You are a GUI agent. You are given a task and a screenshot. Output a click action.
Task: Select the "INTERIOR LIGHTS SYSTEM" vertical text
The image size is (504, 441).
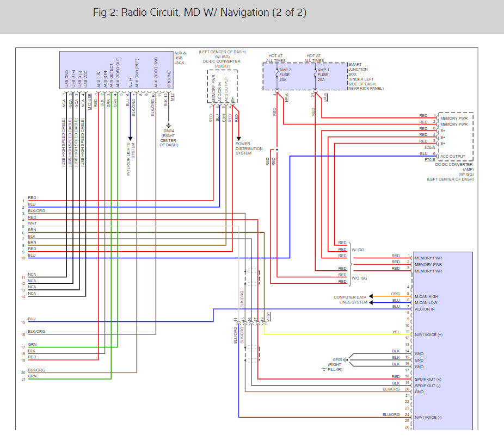131,159
